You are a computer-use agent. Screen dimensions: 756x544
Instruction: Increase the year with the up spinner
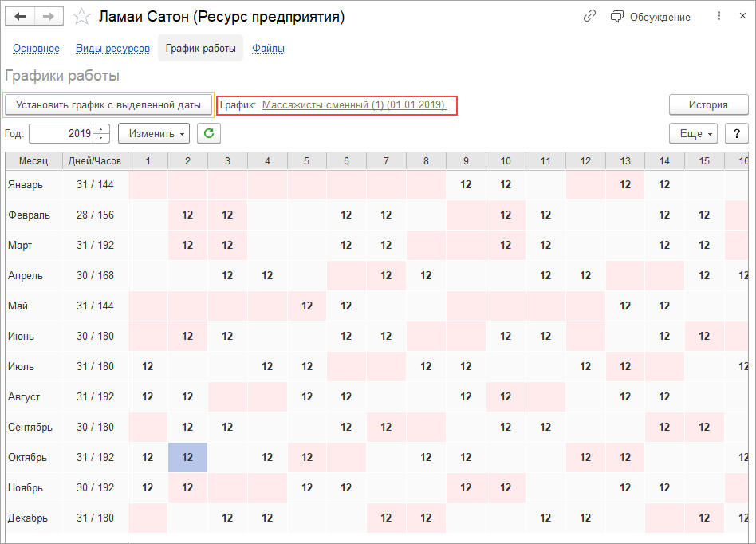point(101,129)
